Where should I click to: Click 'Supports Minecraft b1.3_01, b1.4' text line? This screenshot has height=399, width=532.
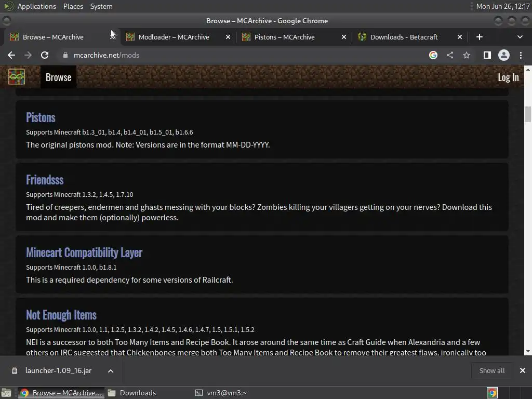pyautogui.click(x=109, y=132)
